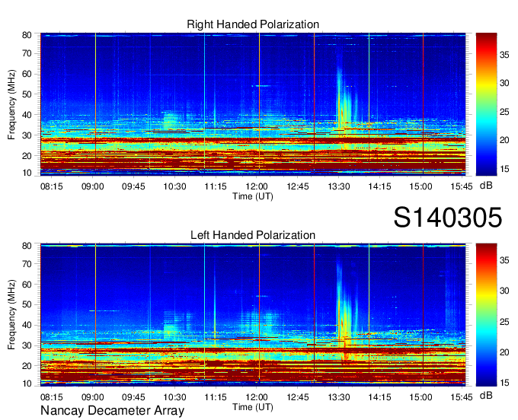Click the 08:15 tick under Left Handed plot
This screenshot has width=518, height=420.
point(52,397)
